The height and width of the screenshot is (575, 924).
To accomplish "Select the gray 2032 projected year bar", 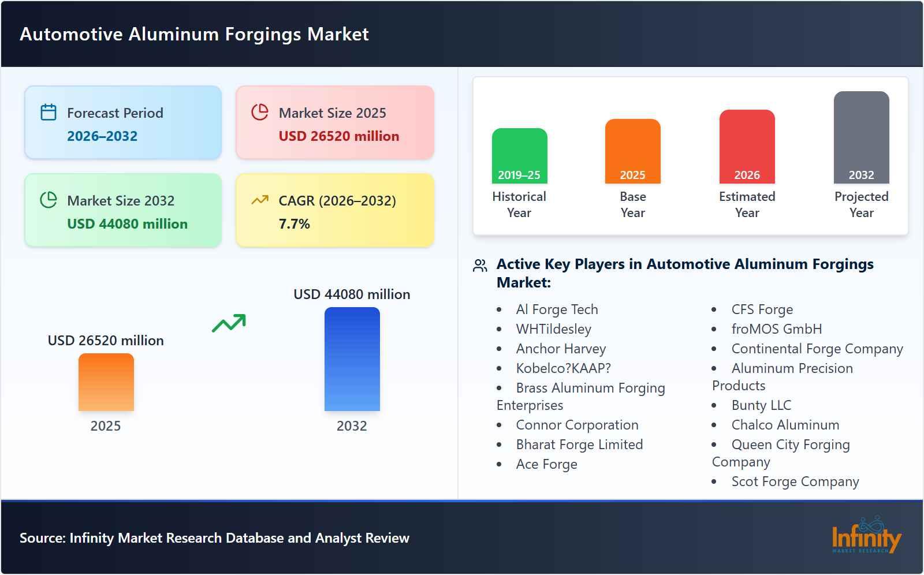I will pos(861,137).
